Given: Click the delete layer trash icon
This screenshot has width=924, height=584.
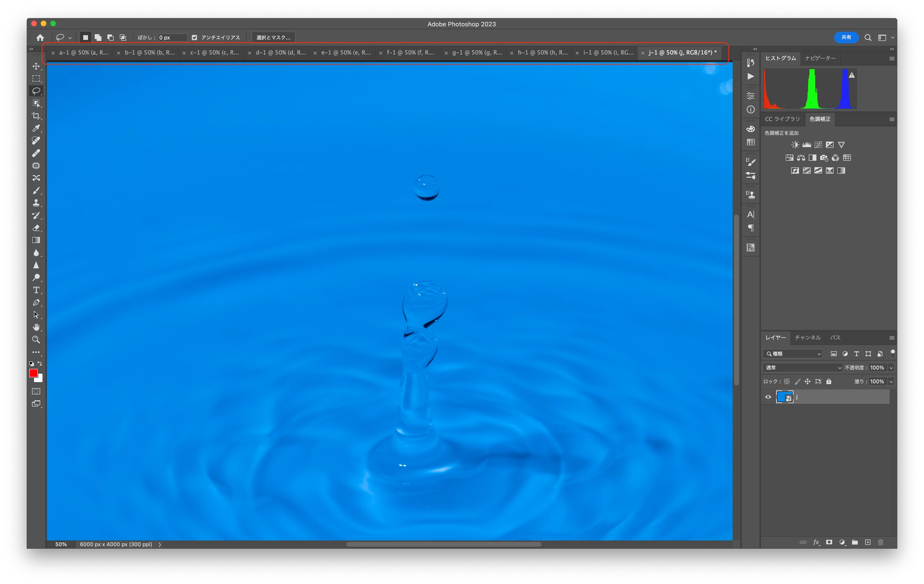Looking at the screenshot, I should point(881,542).
